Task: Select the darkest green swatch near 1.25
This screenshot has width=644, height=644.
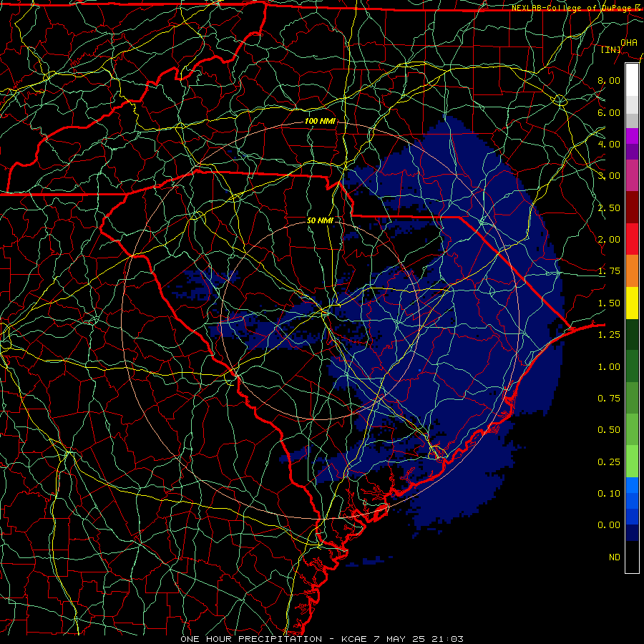Action: pos(632,334)
